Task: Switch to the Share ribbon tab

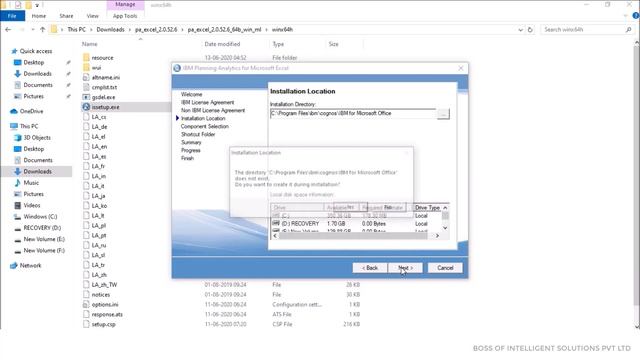Action: 66,16
